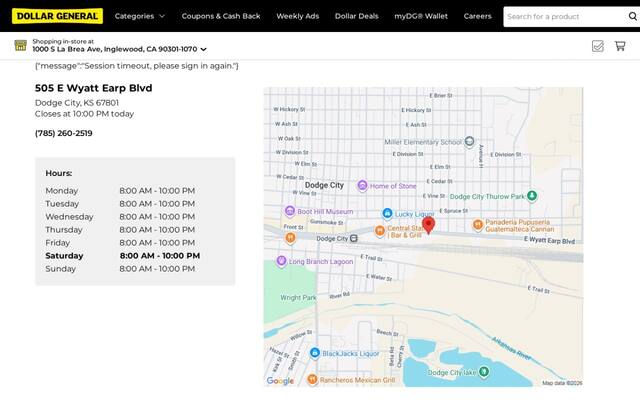Viewport: 640px width, 400px height.
Task: Click the Sunday hours row
Action: pyautogui.click(x=120, y=269)
